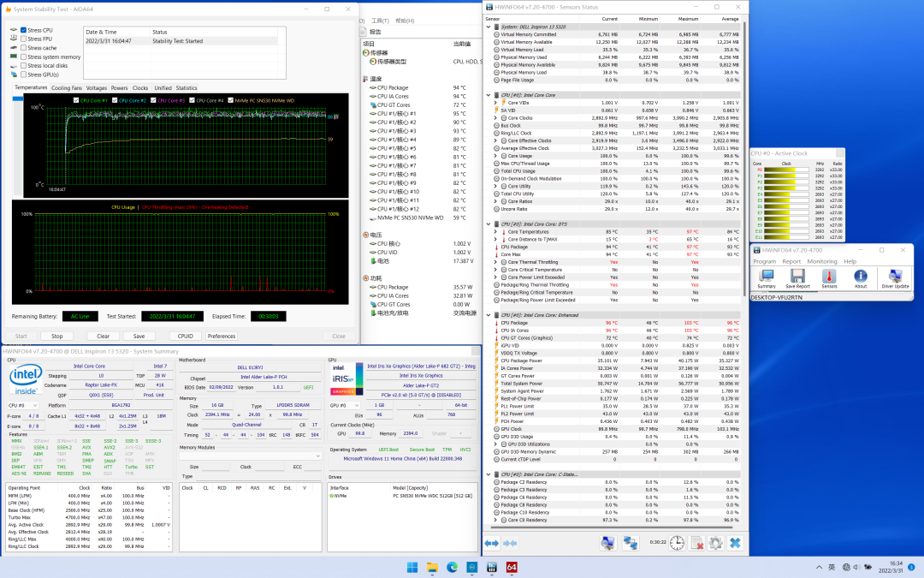
Task: Select Stability Test: Started log row
Action: [x=181, y=41]
